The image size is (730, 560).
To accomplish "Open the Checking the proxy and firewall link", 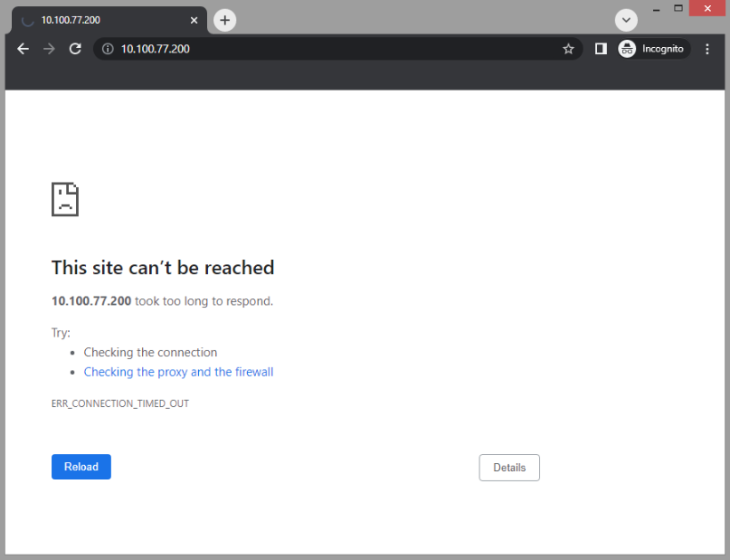I will tap(178, 372).
